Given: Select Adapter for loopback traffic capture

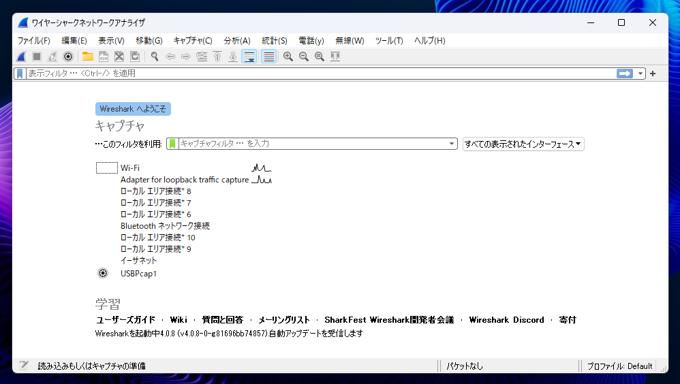Looking at the screenshot, I should click(185, 180).
